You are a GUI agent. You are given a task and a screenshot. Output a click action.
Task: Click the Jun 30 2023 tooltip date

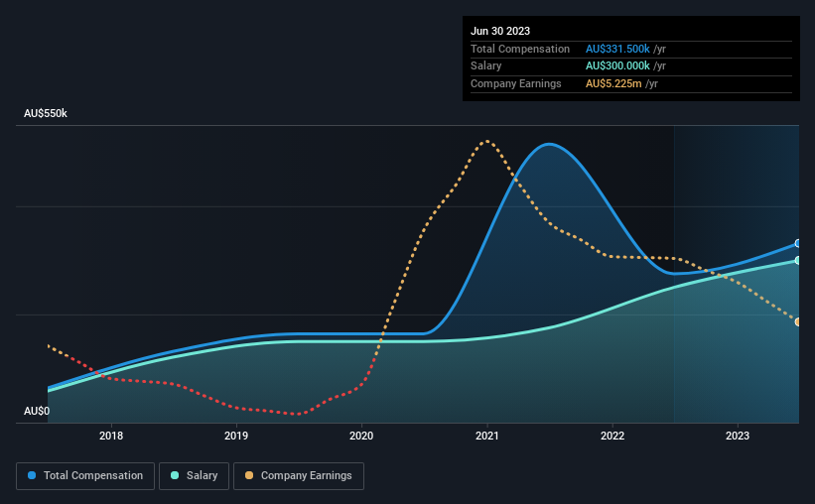pos(500,31)
